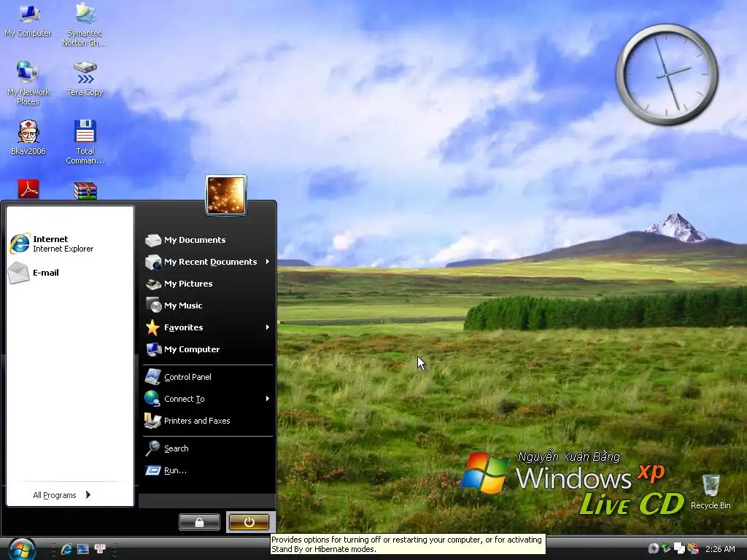747x560 pixels.
Task: Click the Connect To globe icon
Action: pyautogui.click(x=152, y=399)
